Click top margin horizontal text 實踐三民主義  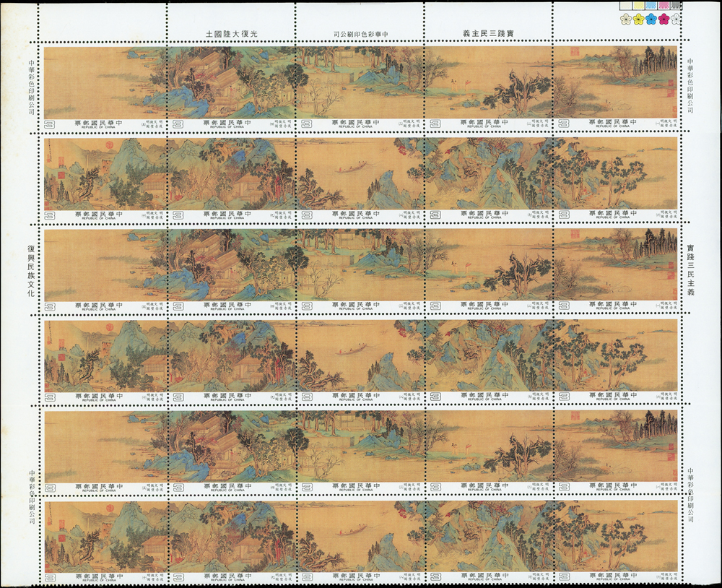(488, 34)
